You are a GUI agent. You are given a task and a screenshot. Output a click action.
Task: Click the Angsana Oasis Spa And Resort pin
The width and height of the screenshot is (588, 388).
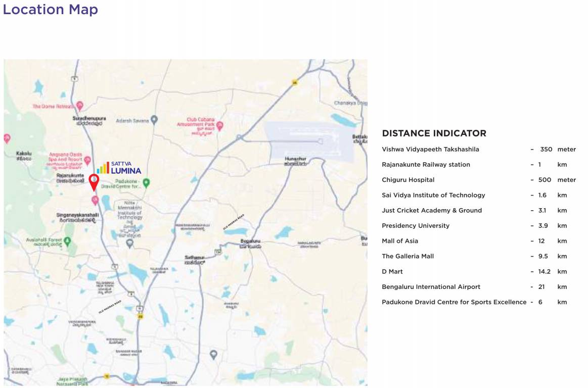tap(87, 161)
